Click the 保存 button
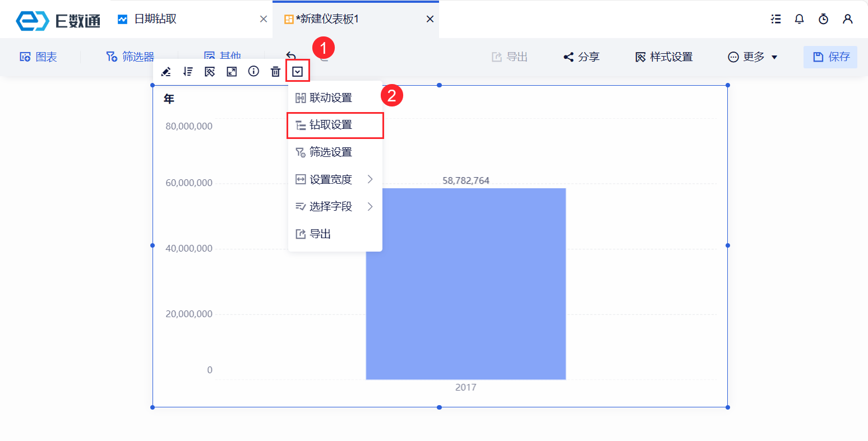This screenshot has width=868, height=441. (x=830, y=57)
